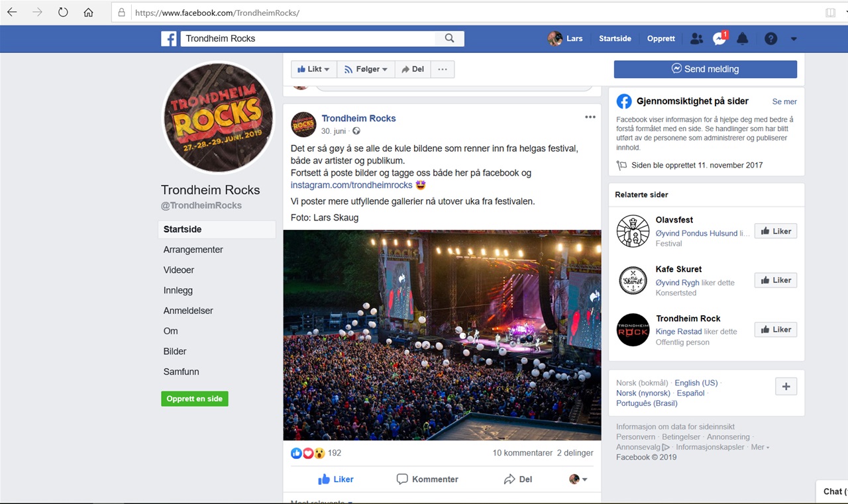The height and width of the screenshot is (504, 848).
Task: Click the green Opprett en side button
Action: coord(195,399)
